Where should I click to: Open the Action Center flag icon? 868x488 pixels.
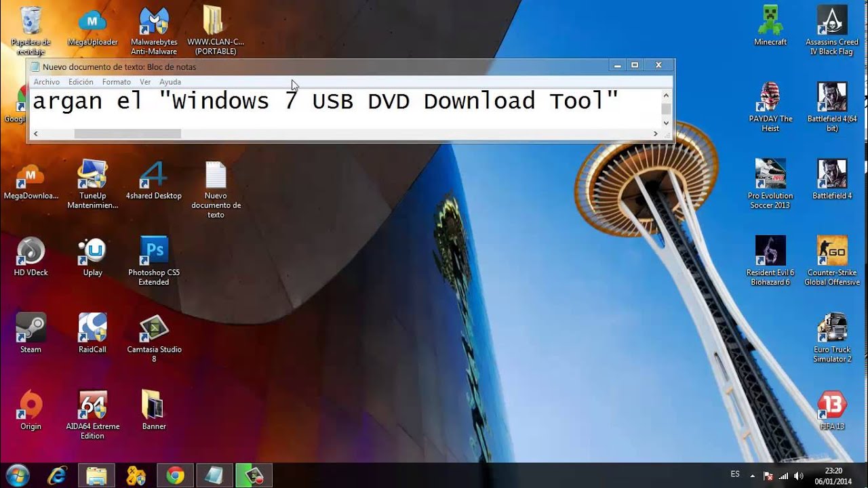pos(768,476)
